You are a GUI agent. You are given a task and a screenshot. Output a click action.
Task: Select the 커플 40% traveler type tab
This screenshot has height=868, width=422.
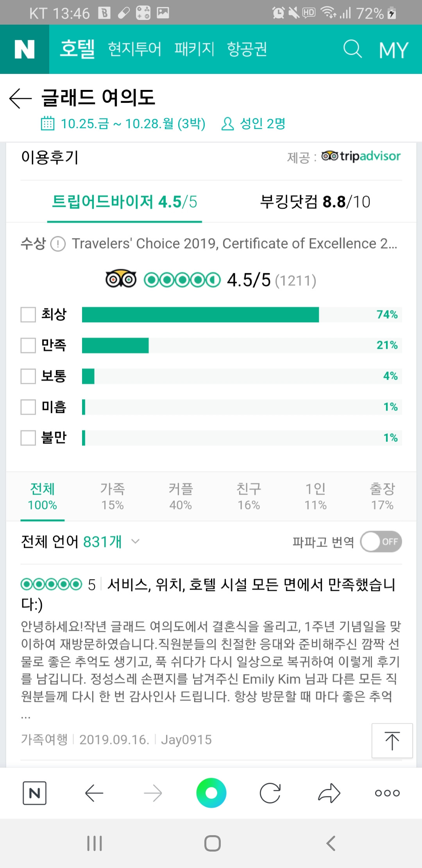pos(181,497)
